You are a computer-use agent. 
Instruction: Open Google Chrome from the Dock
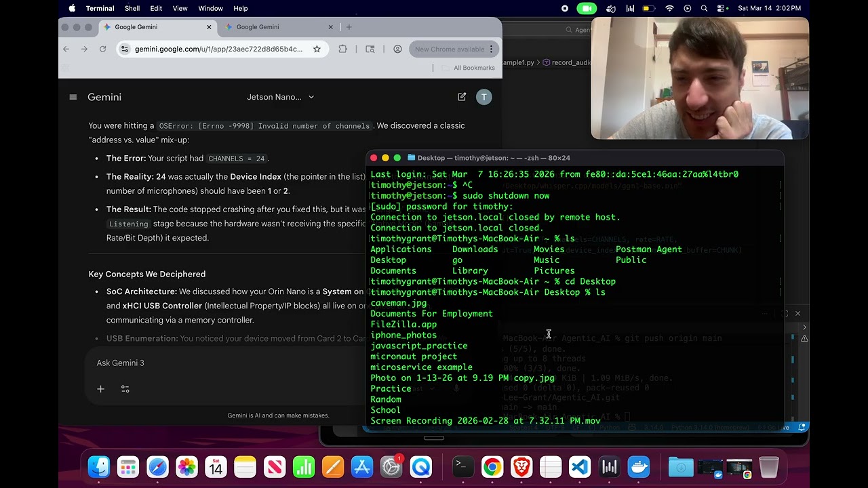(x=492, y=467)
